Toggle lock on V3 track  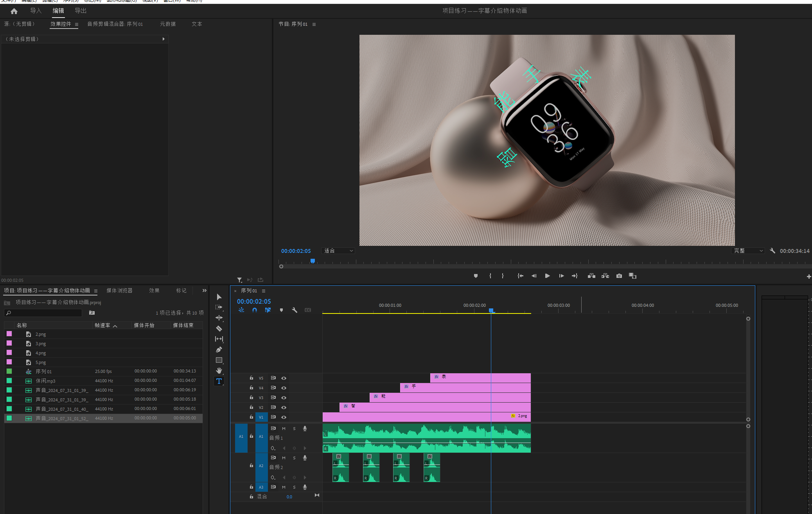(x=252, y=397)
